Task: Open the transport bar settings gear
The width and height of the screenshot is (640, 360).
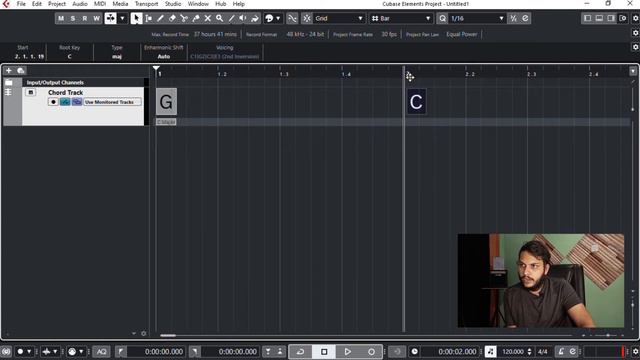Action: [x=636, y=351]
